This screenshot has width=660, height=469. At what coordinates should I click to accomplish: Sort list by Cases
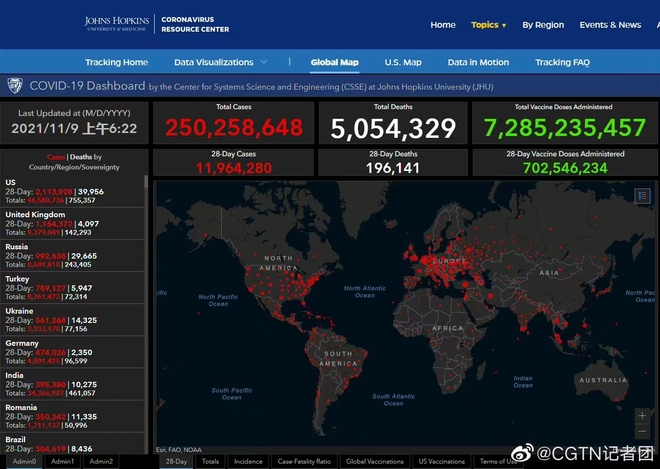[56, 157]
